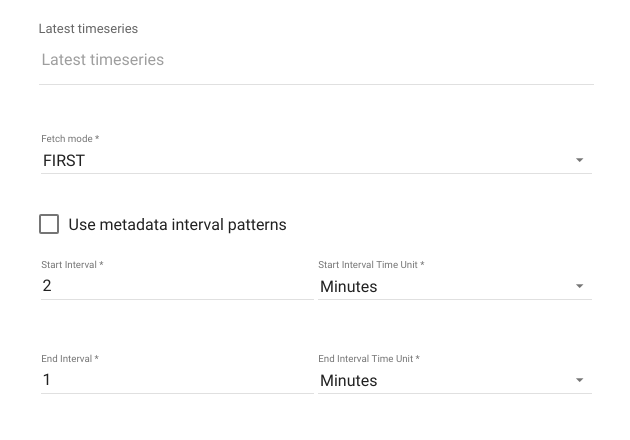
Task: Select the FIRST value in Fetch mode
Action: coord(64,160)
